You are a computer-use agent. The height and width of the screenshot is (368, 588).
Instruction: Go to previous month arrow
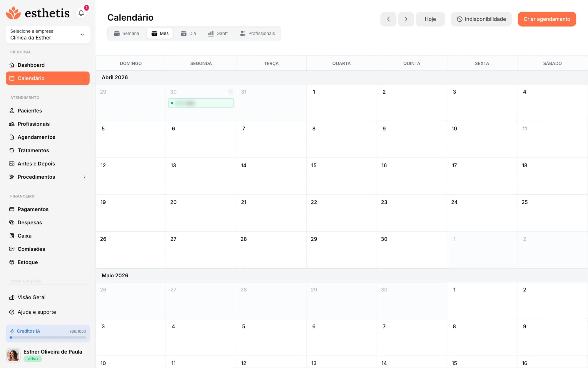pyautogui.click(x=388, y=19)
